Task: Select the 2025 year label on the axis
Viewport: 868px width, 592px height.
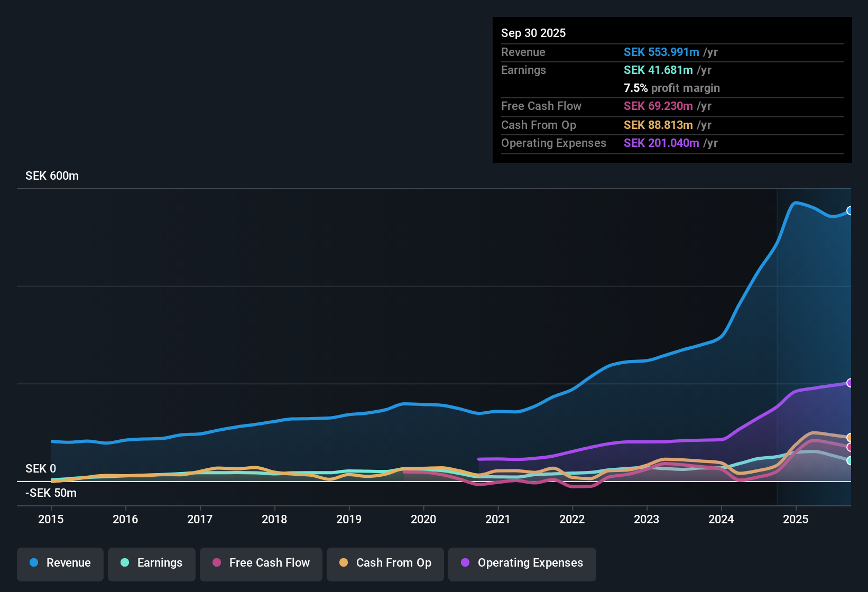Action: click(x=797, y=520)
